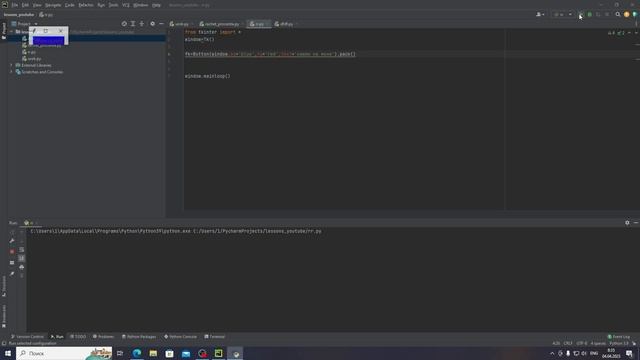Open Python Packages tool window
The width and height of the screenshot is (640, 360).
(x=139, y=337)
